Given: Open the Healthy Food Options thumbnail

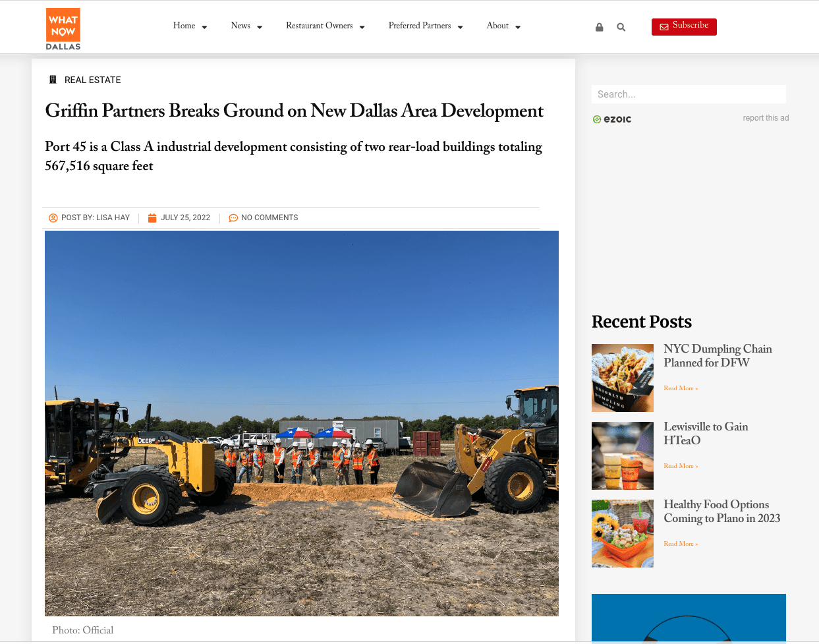Looking at the screenshot, I should click(623, 533).
